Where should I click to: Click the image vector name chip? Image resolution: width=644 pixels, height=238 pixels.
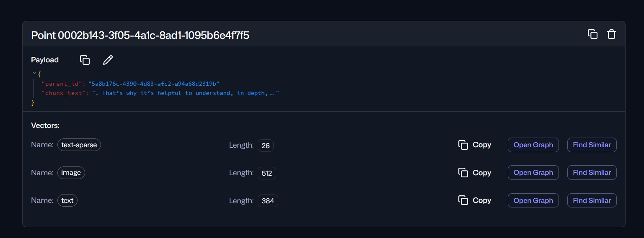[x=71, y=173]
